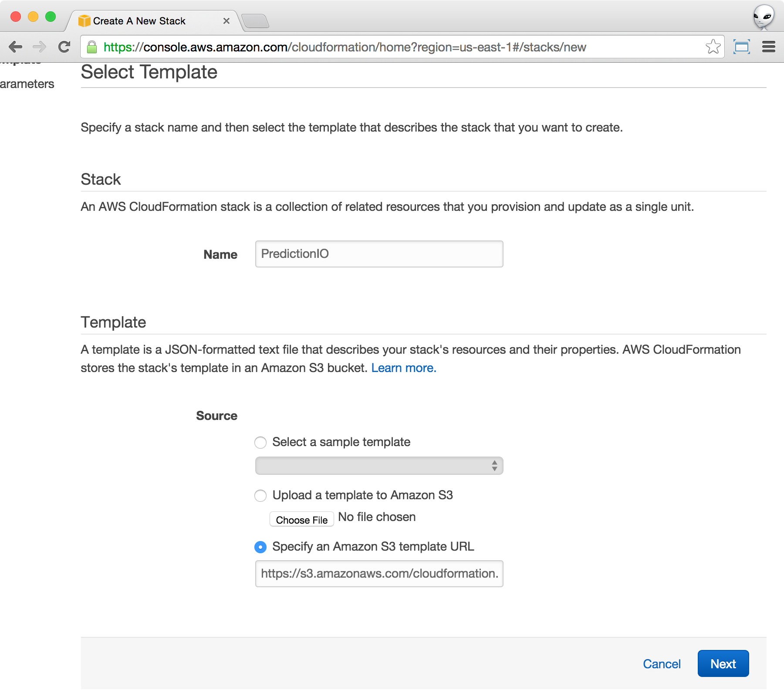Click the stack Name input field

pos(379,254)
